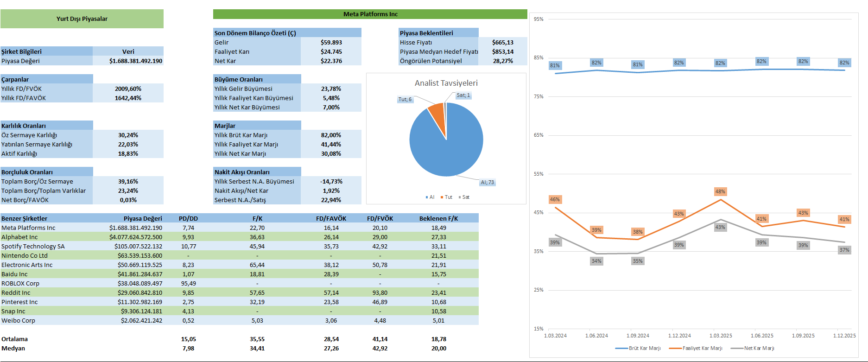The image size is (868, 362).
Task: Select the Medyan row label cell
Action: (13, 348)
